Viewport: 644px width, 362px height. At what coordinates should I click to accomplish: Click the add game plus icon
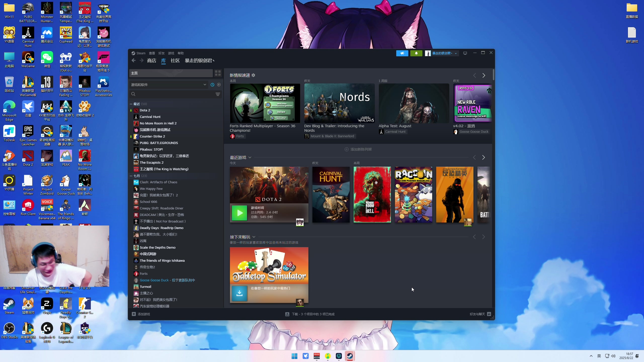(134, 314)
